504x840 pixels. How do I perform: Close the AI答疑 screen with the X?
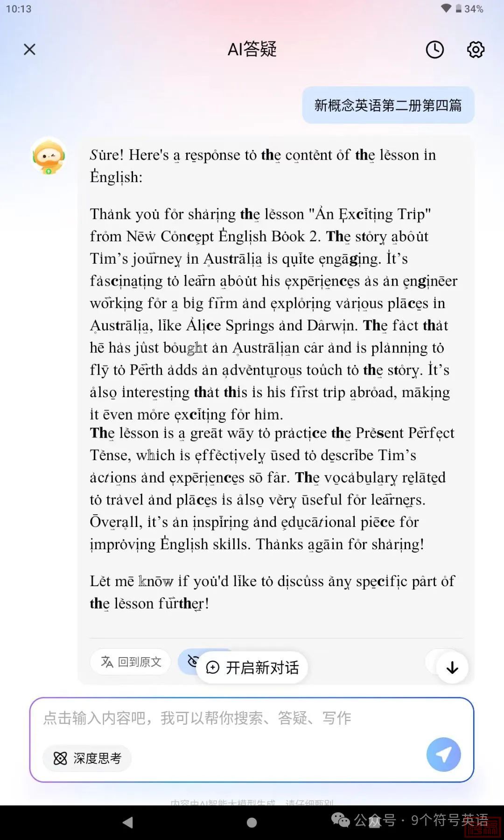click(x=29, y=49)
